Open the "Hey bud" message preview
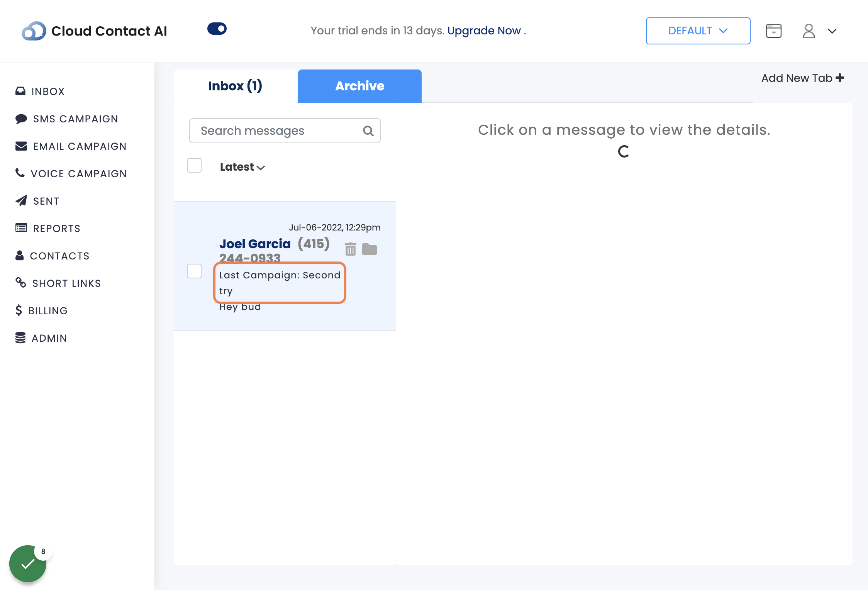The width and height of the screenshot is (868, 590). [x=240, y=307]
